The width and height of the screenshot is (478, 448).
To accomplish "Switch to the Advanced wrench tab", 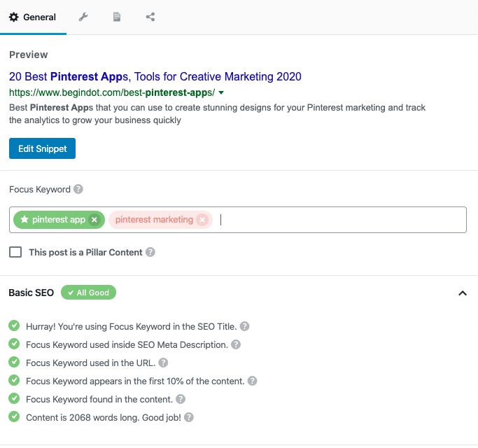I will pyautogui.click(x=83, y=17).
